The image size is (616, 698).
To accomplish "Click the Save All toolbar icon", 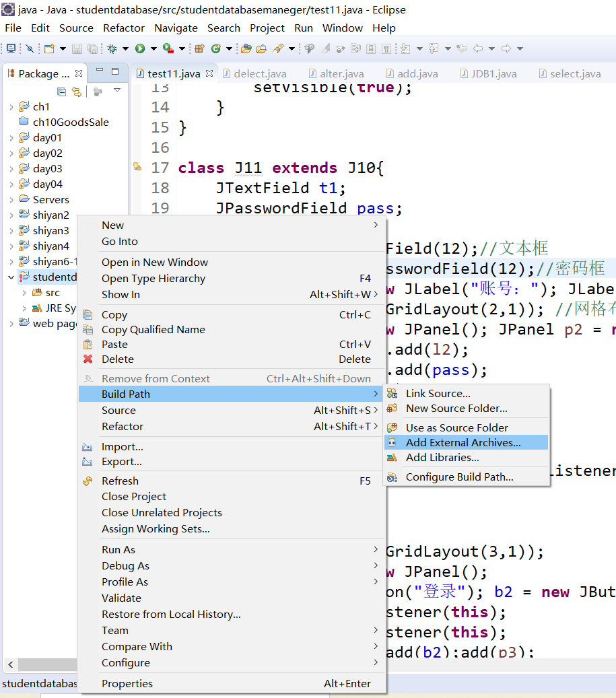I will [92, 48].
